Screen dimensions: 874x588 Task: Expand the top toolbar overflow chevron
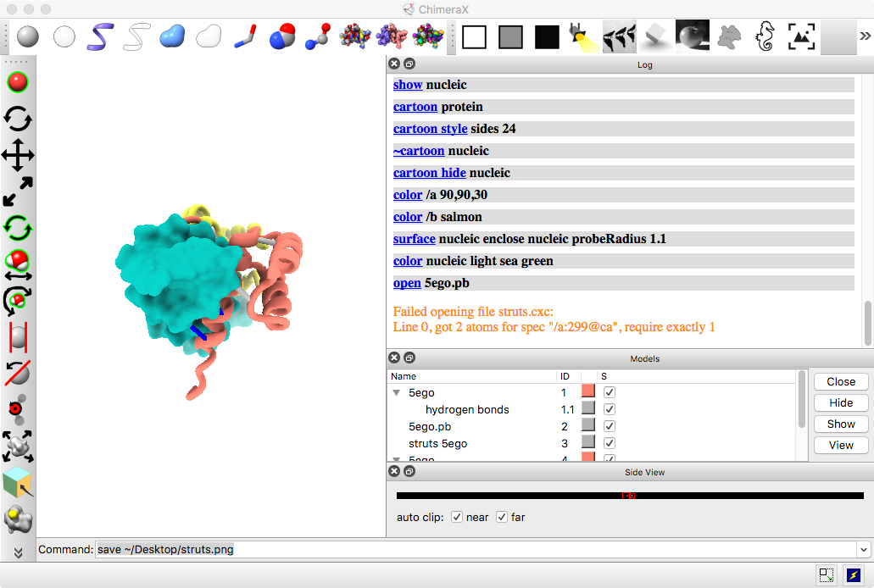[x=865, y=36]
